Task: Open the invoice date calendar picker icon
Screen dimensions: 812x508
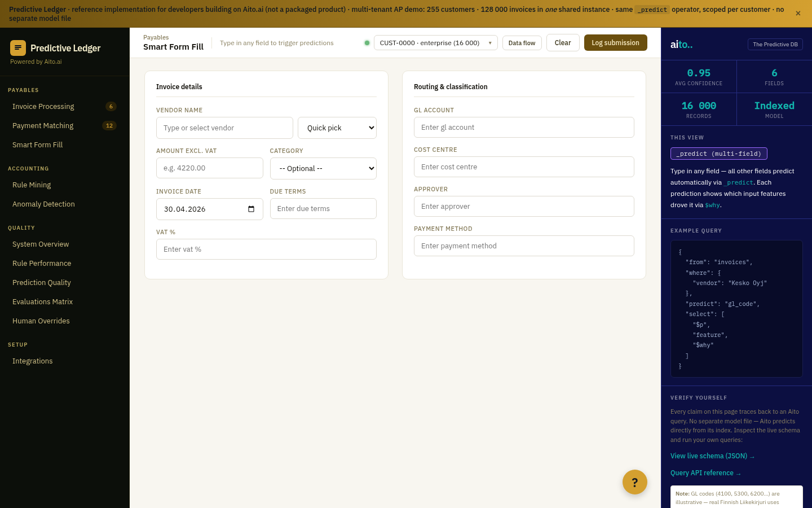Action: [251, 209]
